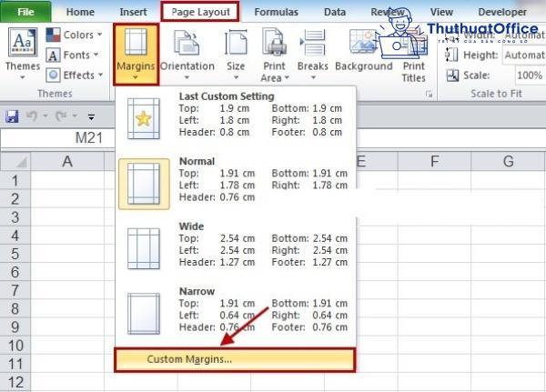The height and width of the screenshot is (392, 546).
Task: Choose the Normal margins preset
Action: [x=236, y=183]
